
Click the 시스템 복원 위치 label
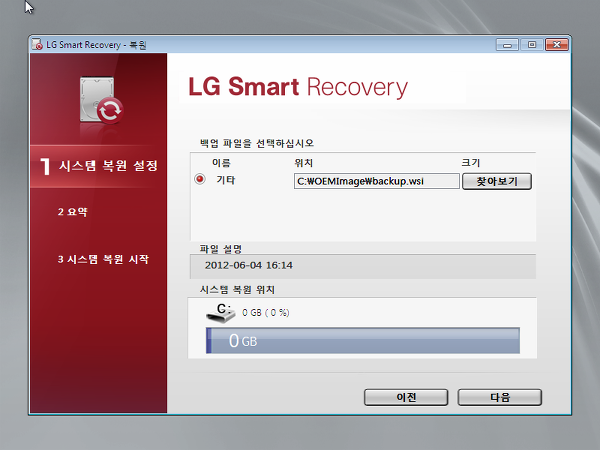237,290
